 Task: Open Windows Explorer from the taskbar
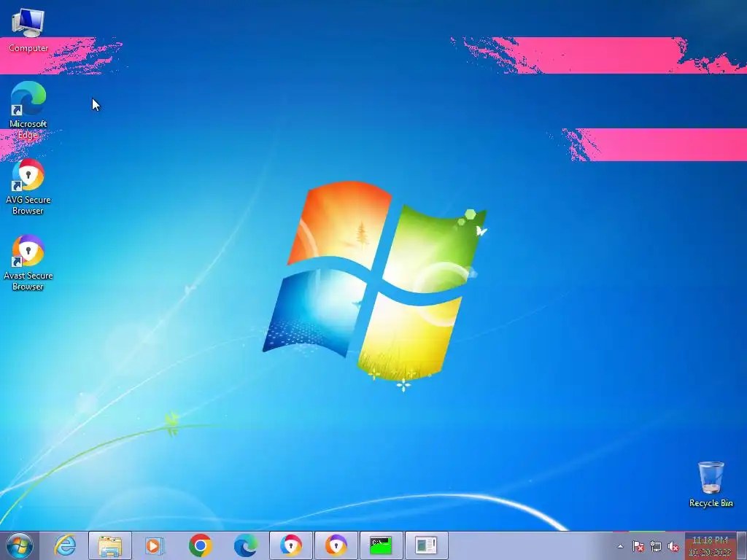tap(110, 545)
